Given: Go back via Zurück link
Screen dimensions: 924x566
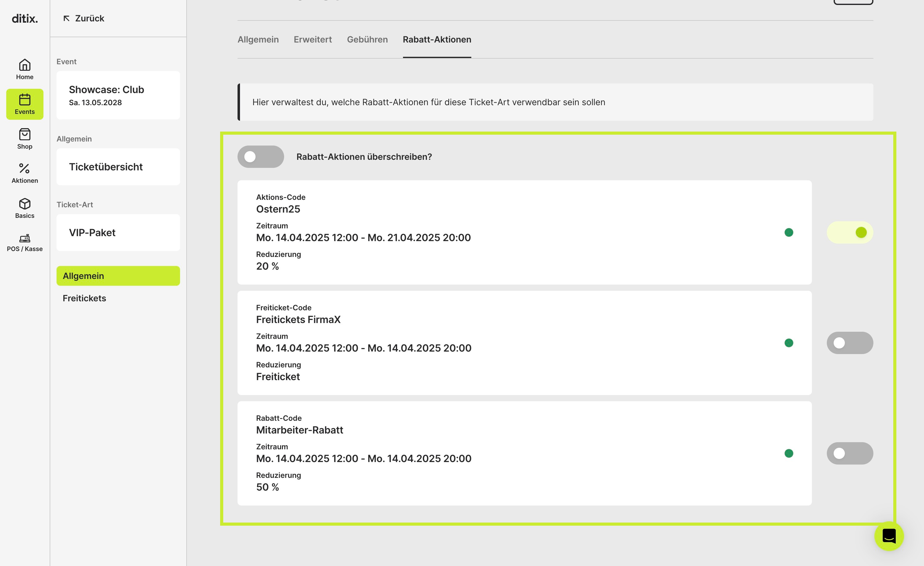Looking at the screenshot, I should (84, 18).
